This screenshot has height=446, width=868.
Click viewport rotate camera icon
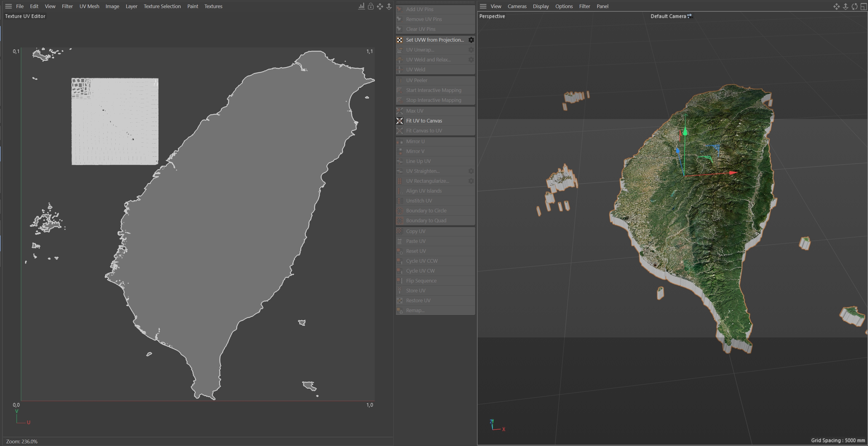[855, 6]
